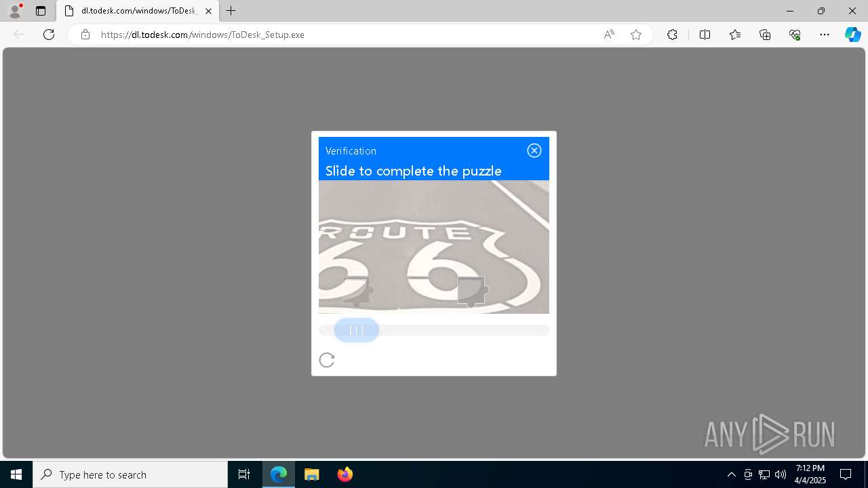Select the dl.todesk.com tab
Viewport: 868px width, 488px height.
(138, 11)
